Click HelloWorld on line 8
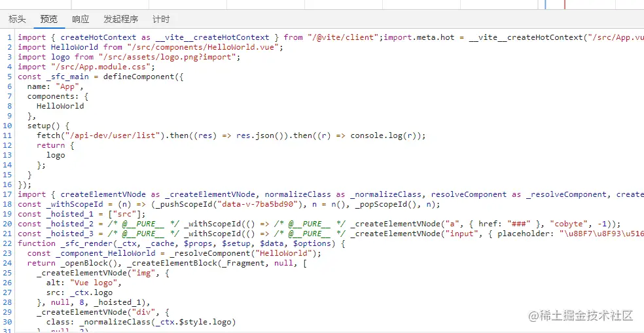This screenshot has width=644, height=333. coord(60,107)
